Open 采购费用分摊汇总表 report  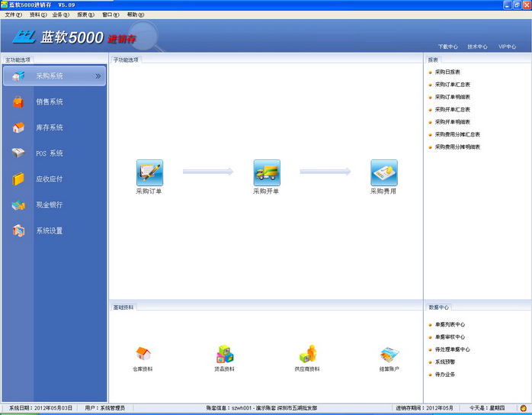457,134
